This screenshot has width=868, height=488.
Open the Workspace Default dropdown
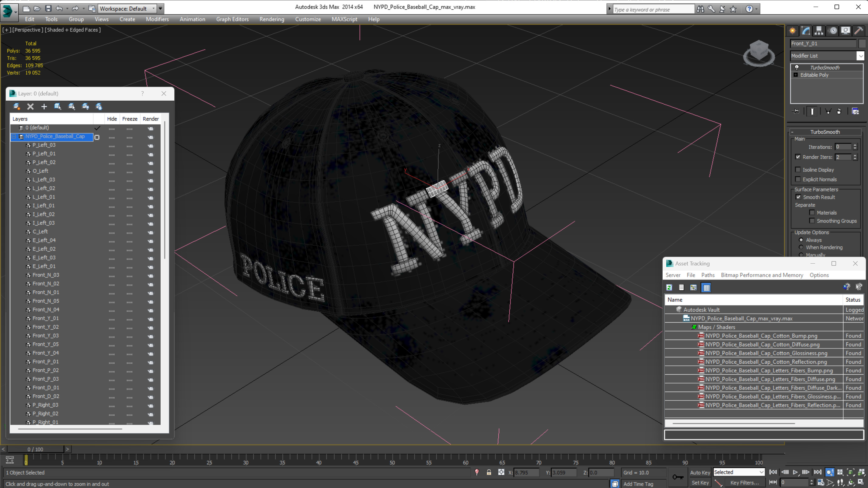[154, 9]
